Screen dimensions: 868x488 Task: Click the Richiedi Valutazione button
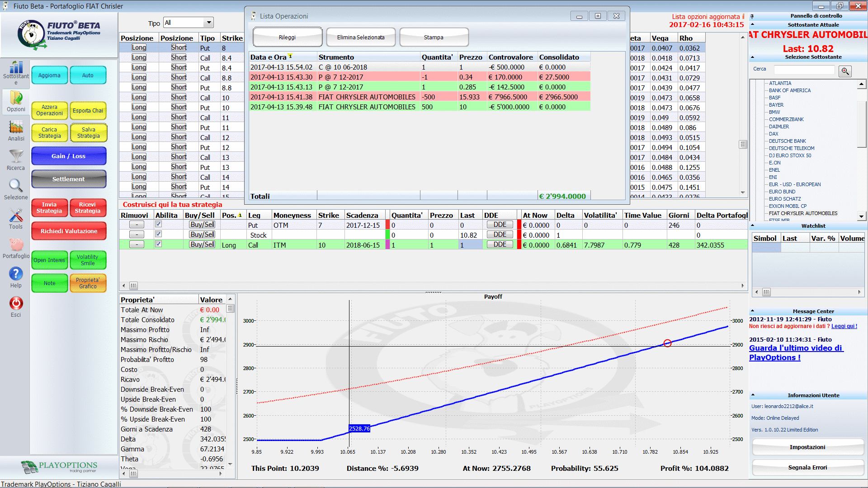(x=69, y=231)
